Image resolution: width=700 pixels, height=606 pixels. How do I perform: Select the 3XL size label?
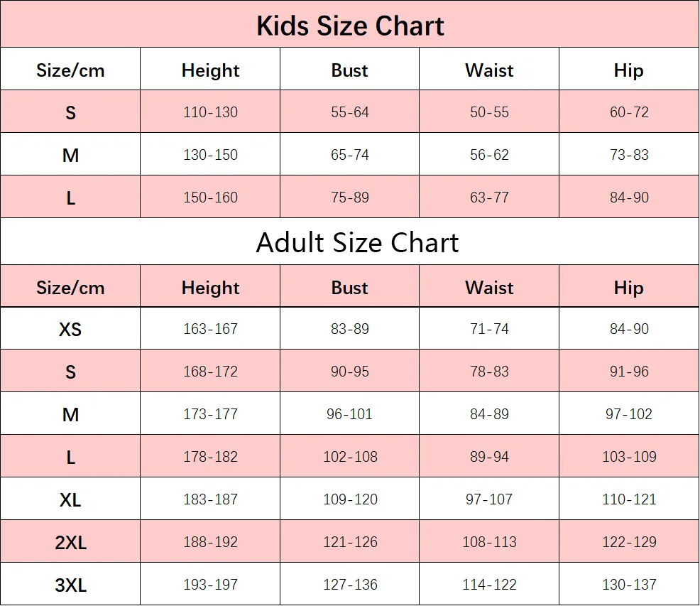(70, 585)
